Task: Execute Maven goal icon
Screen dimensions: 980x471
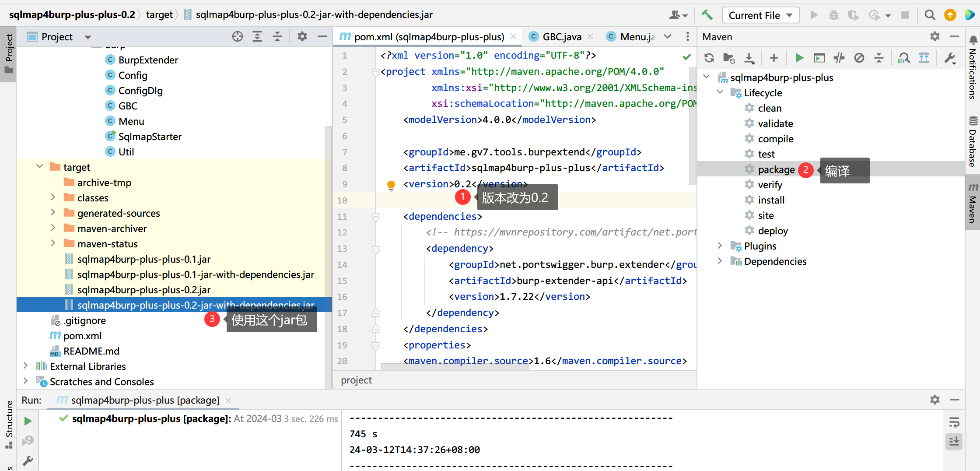Action: pos(819,58)
